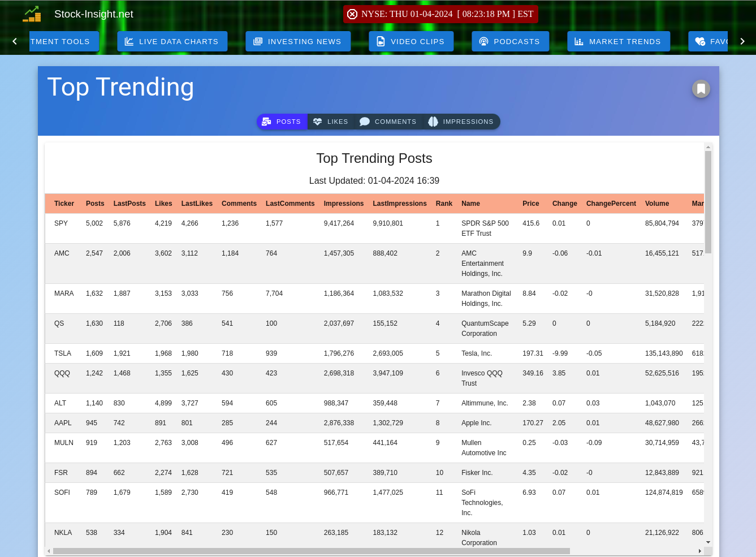
Task: Click the table's horizontal scrollbar
Action: pos(311,551)
